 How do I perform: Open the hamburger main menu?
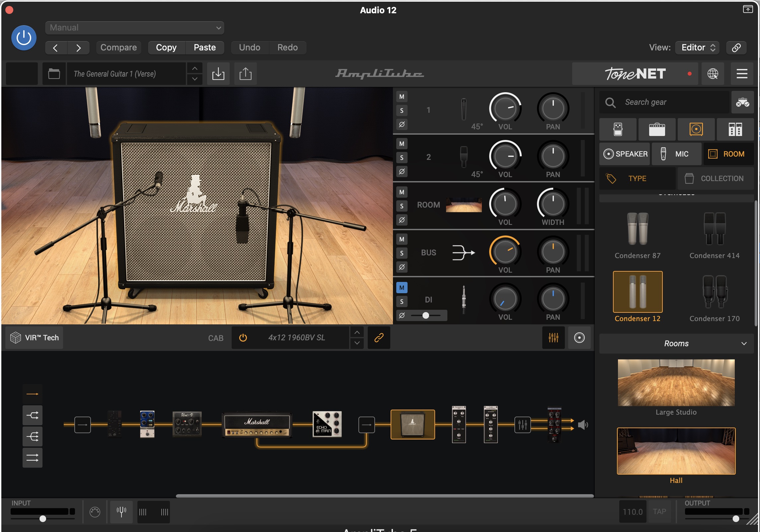(742, 74)
